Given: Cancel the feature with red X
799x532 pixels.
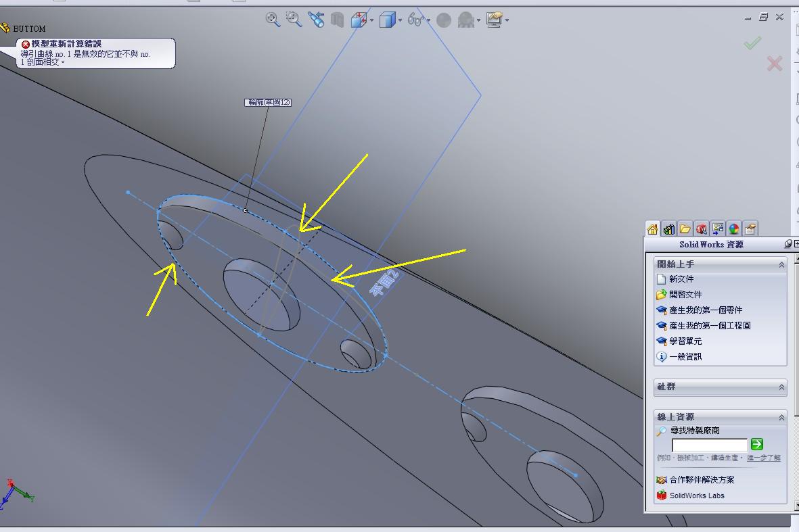Looking at the screenshot, I should click(775, 64).
